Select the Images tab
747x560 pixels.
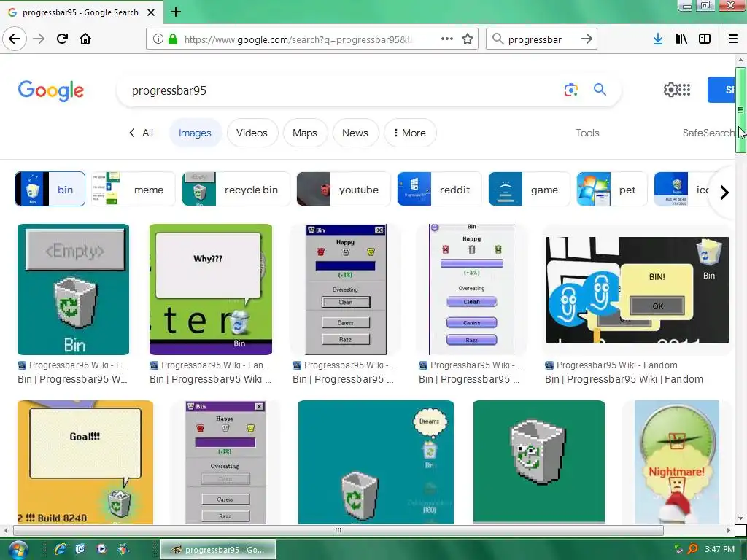(x=195, y=133)
